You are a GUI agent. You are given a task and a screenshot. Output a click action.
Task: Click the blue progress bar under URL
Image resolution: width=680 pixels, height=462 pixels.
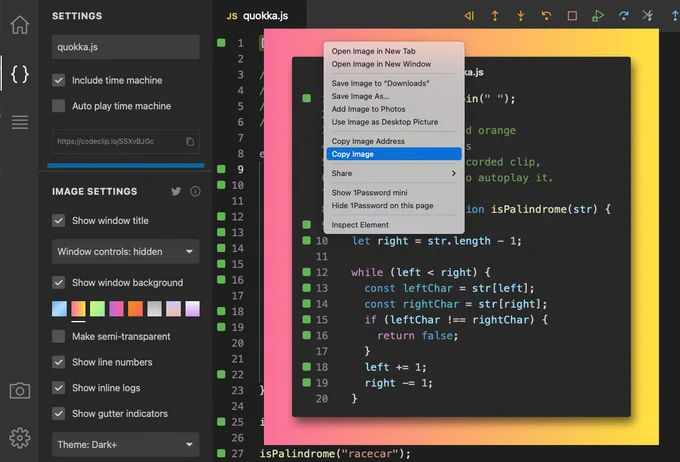[x=126, y=165]
